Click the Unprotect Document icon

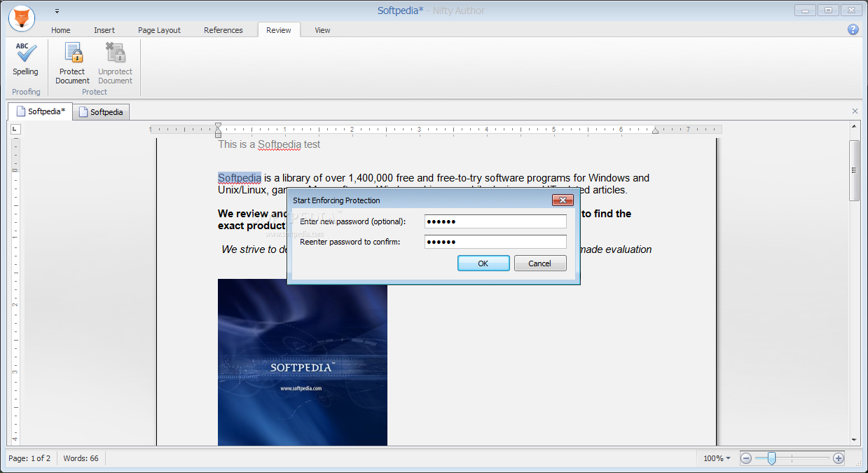click(115, 63)
